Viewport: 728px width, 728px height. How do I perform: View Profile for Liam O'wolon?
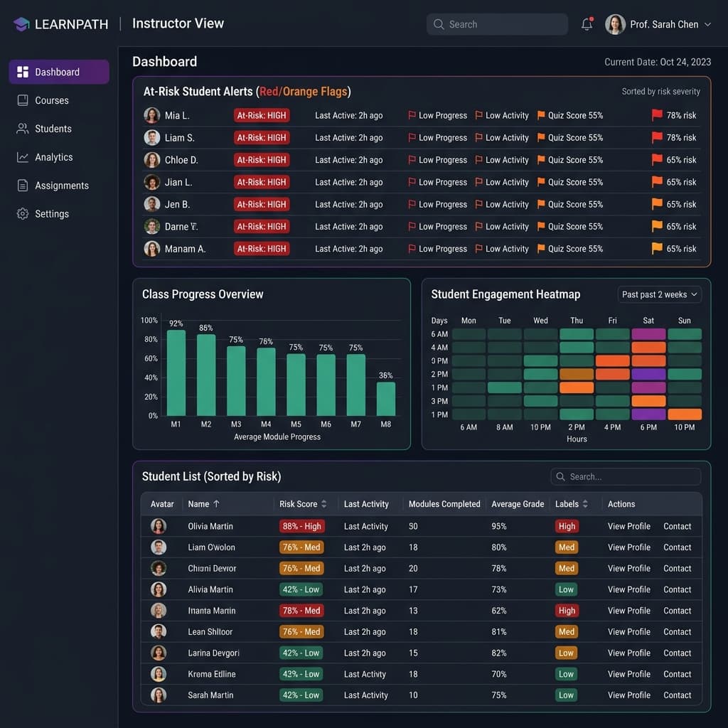click(629, 547)
